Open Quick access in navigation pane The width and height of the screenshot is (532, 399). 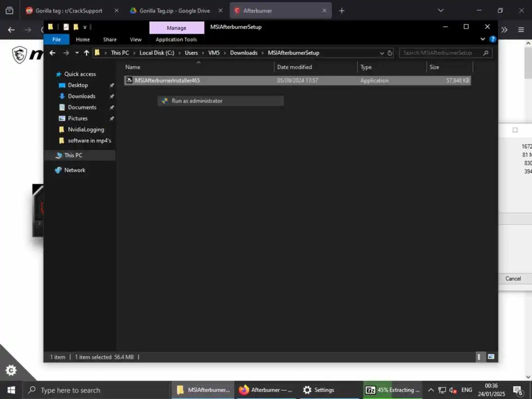tap(80, 74)
